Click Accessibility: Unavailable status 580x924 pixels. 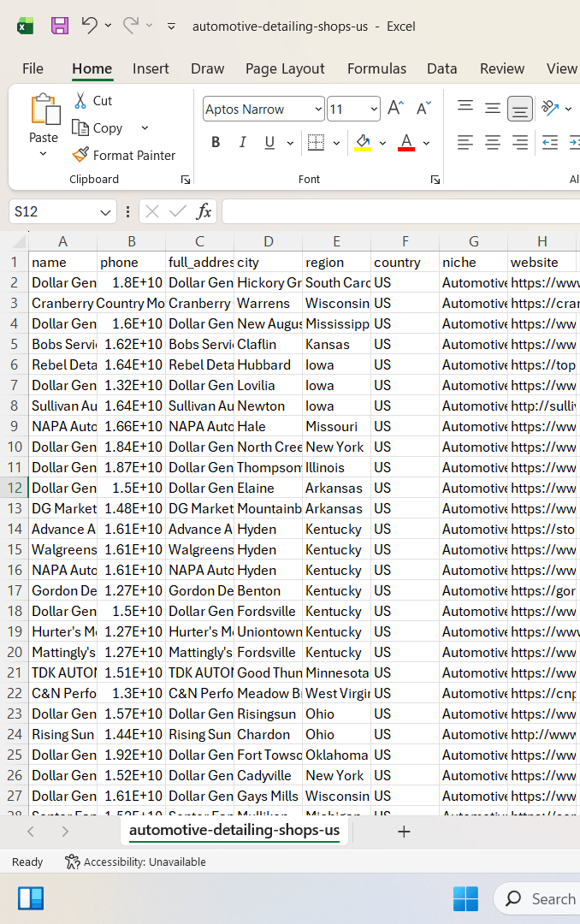(x=135, y=862)
